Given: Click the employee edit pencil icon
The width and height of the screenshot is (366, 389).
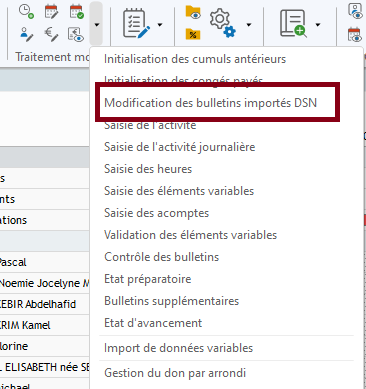Looking at the screenshot, I should tap(26, 34).
